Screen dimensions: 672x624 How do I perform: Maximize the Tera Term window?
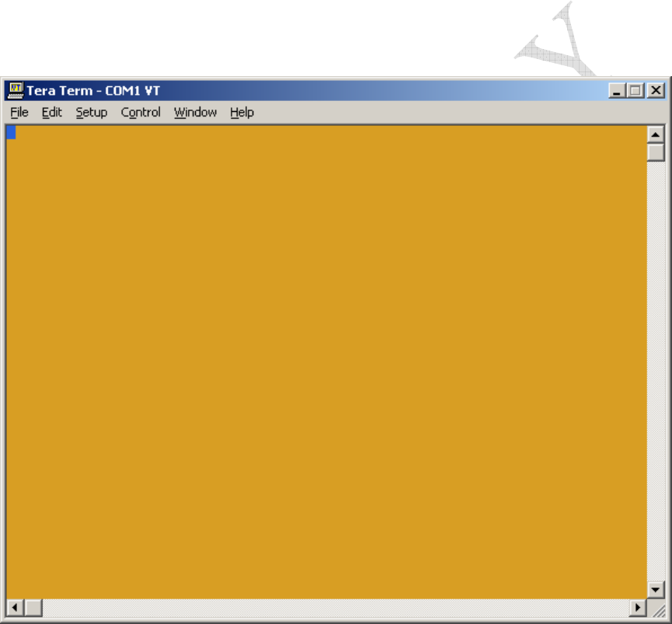635,90
